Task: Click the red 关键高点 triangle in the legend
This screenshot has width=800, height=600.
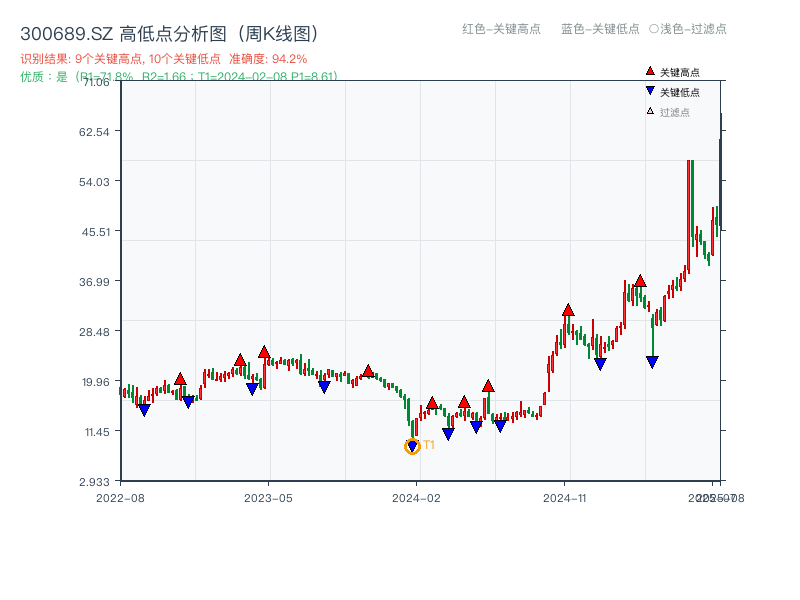Action: pyautogui.click(x=650, y=72)
